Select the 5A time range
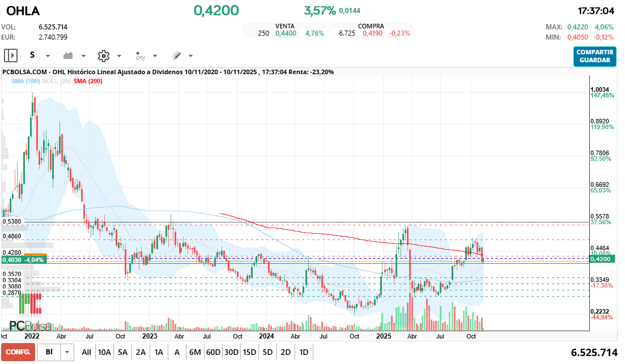 pyautogui.click(x=122, y=352)
